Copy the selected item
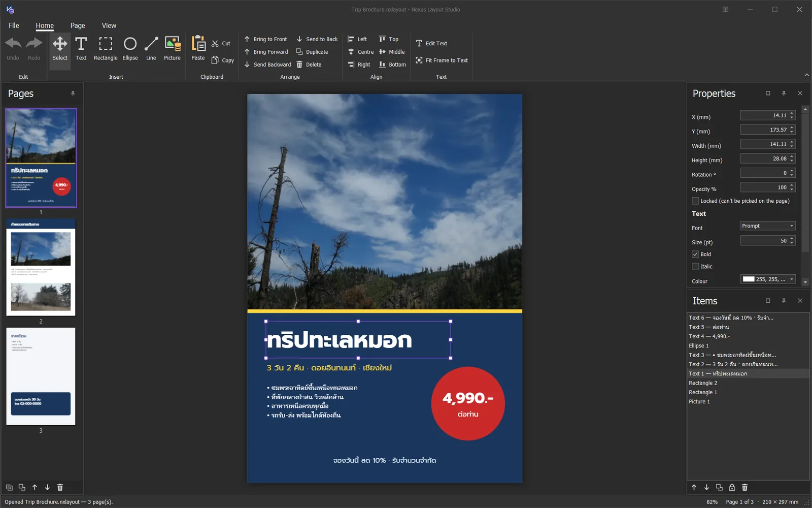Image resolution: width=812 pixels, height=508 pixels. [223, 60]
